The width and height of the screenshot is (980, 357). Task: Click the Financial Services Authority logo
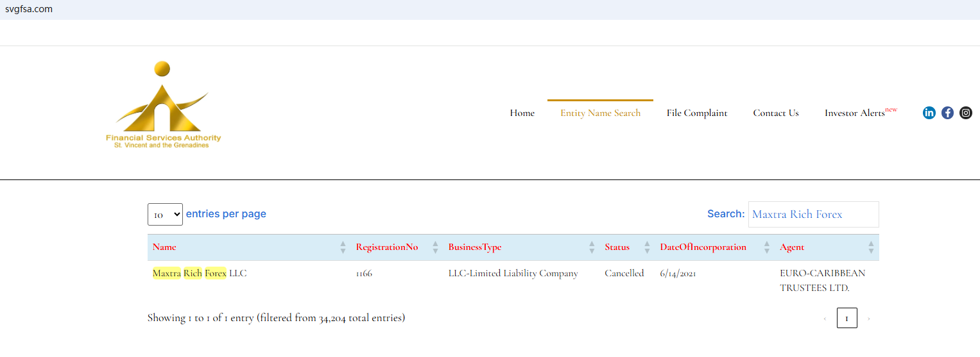coord(163,104)
